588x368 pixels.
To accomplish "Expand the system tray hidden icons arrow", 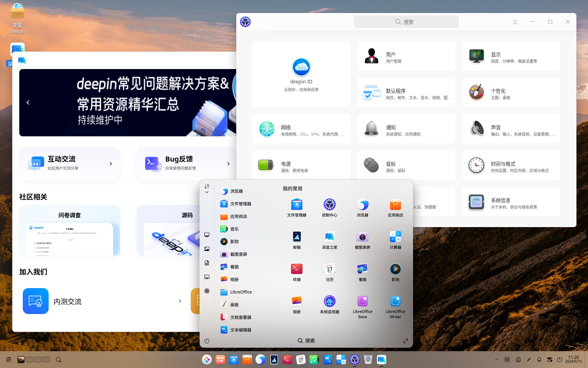I will 496,360.
